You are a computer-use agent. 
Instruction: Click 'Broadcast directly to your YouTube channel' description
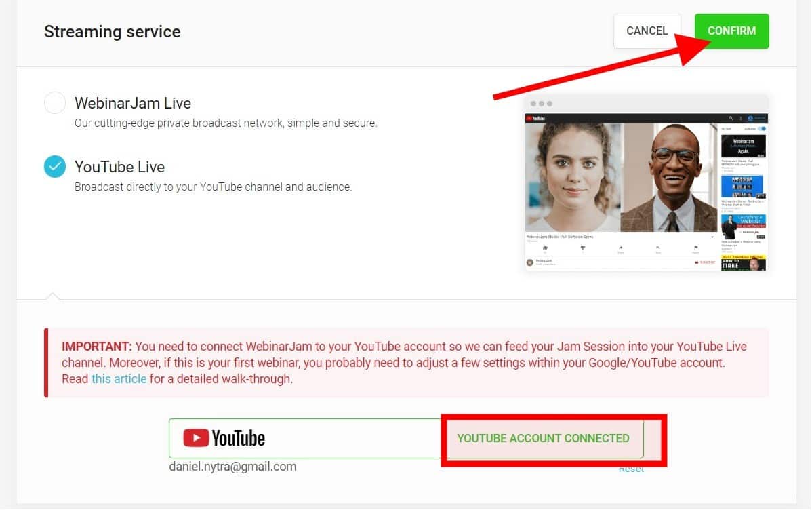213,187
